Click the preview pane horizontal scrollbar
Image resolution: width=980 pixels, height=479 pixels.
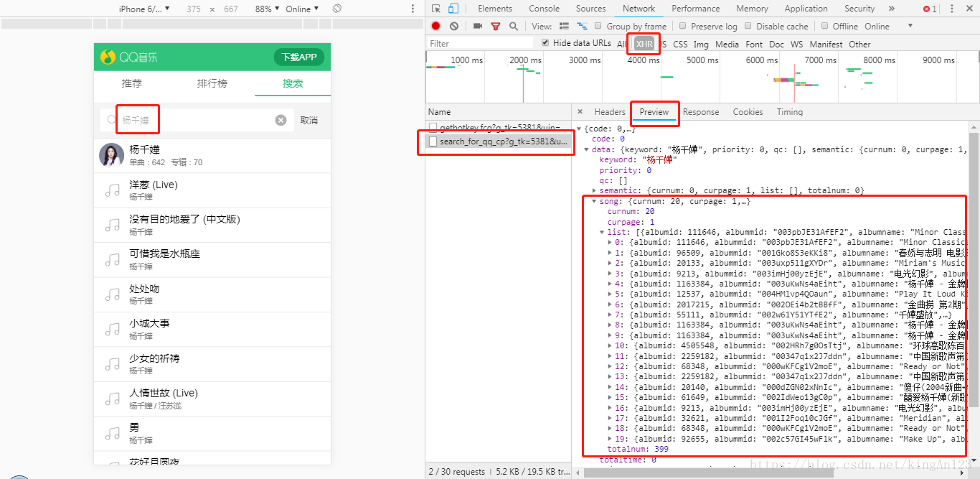(710, 473)
